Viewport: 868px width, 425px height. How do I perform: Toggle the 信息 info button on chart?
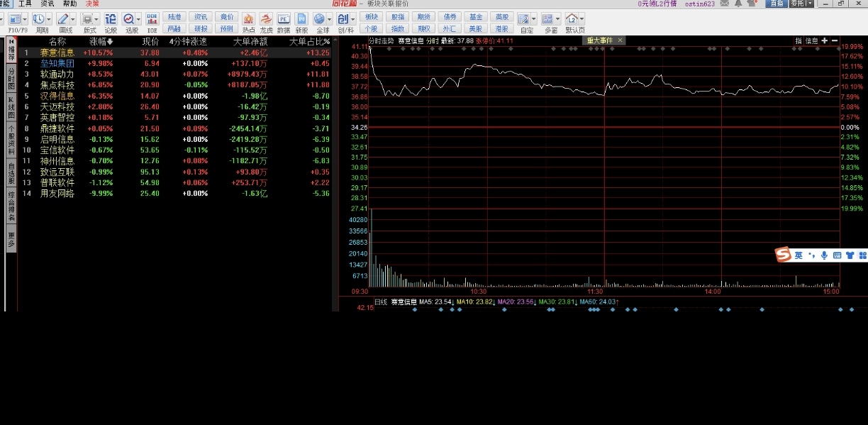[x=811, y=40]
